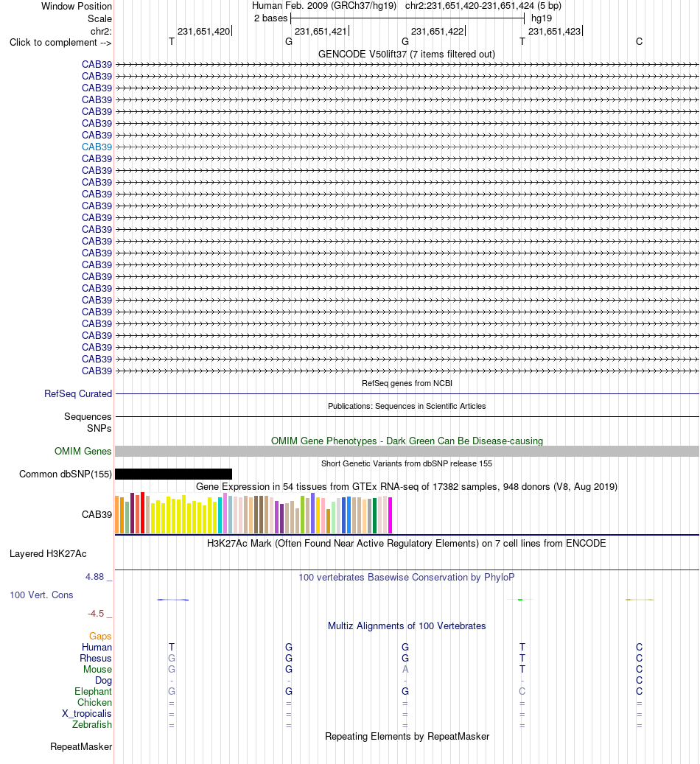Click the gray OMIM Genes bar
Viewport: 700px width, 764px height.
point(407,451)
